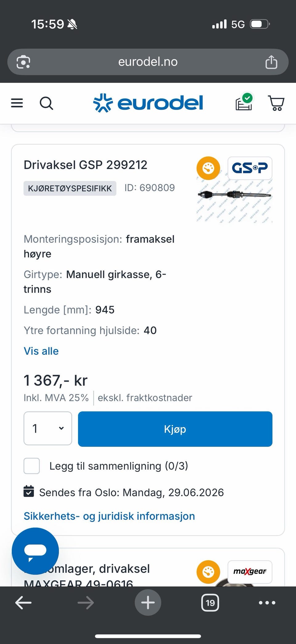Expand specifications with Vis alle
296x644 pixels.
(41, 351)
